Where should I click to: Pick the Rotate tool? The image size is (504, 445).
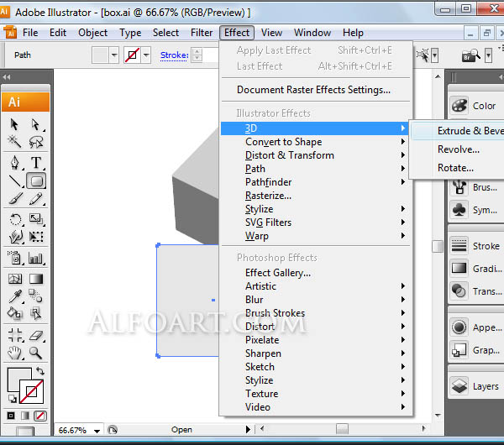15,220
